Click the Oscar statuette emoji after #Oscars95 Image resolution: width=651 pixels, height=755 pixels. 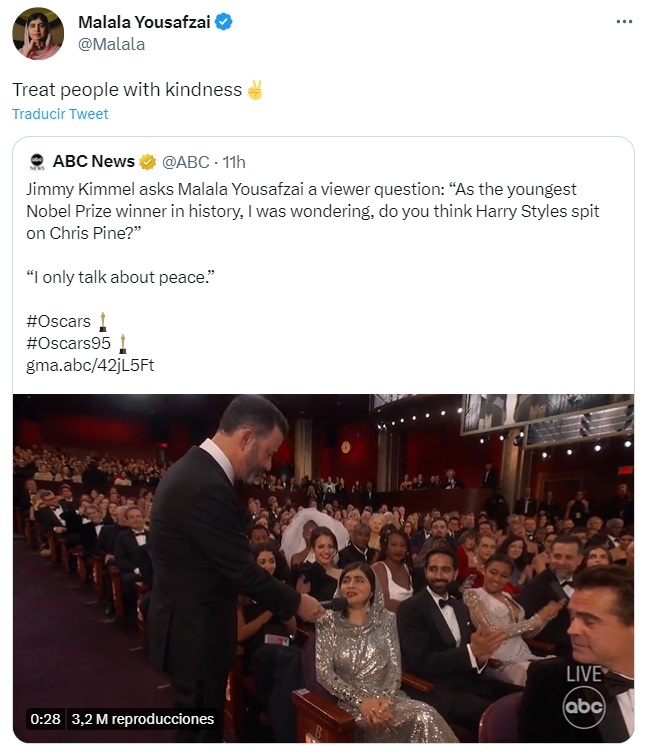tap(122, 343)
